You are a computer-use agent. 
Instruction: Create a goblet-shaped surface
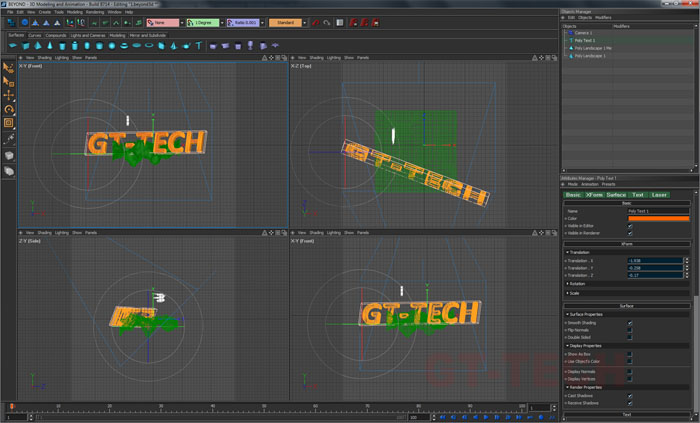pyautogui.click(x=250, y=46)
